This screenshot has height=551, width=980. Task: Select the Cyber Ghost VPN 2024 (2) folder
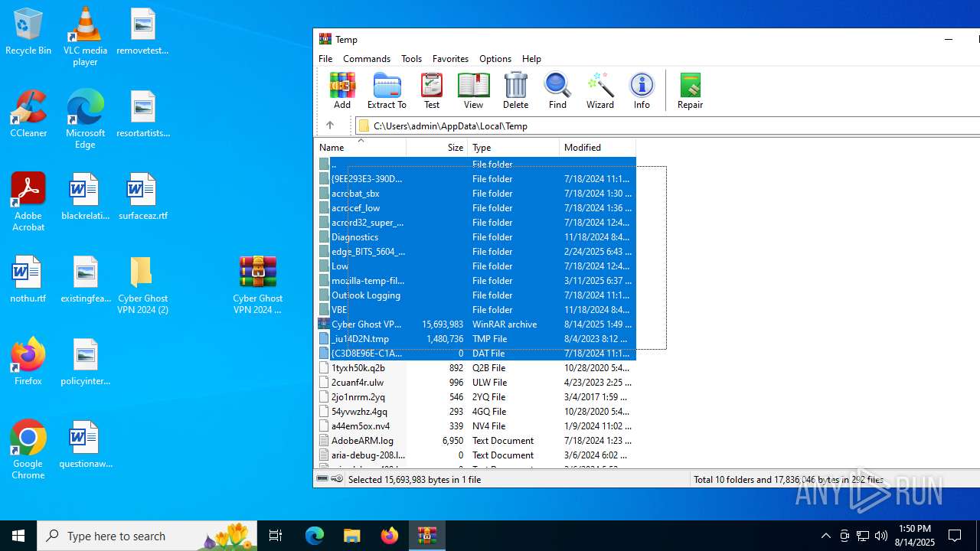click(x=142, y=285)
